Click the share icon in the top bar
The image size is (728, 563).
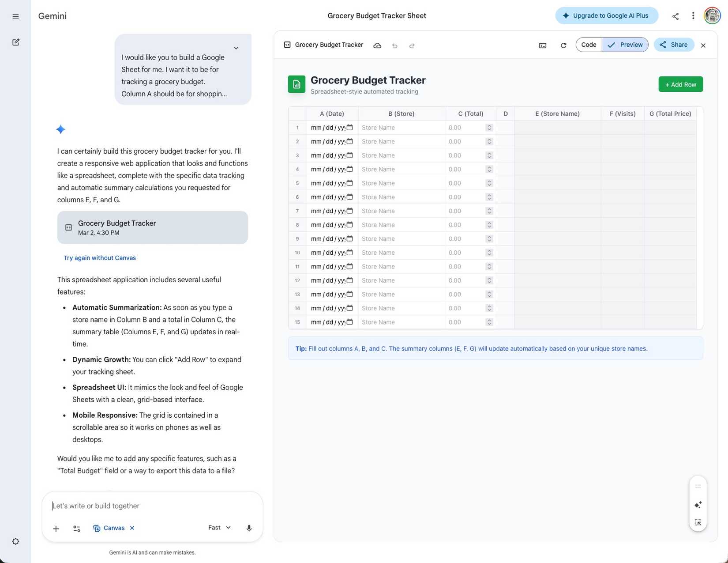click(x=675, y=16)
